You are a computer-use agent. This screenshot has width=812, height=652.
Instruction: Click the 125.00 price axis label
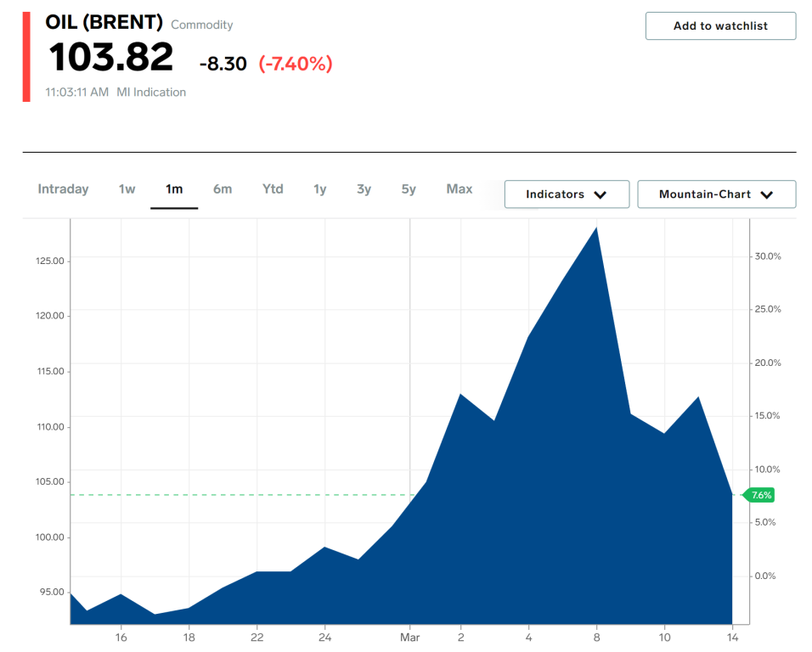coord(50,261)
